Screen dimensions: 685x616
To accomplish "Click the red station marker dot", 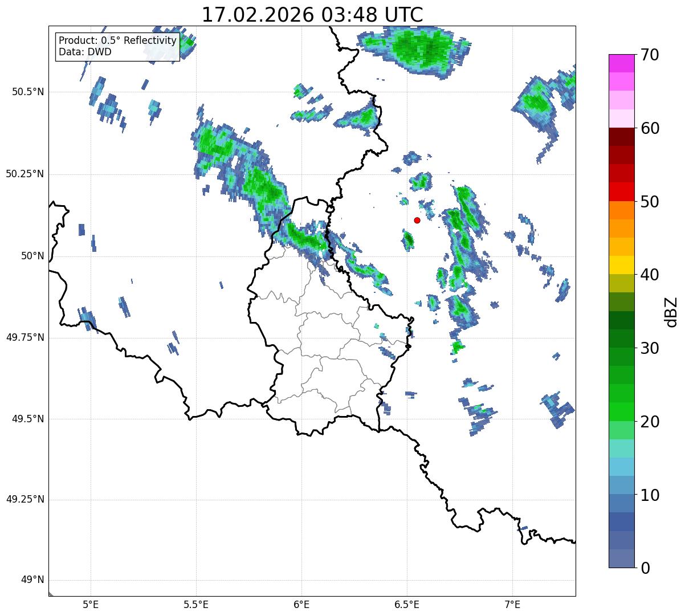I will coord(417,220).
